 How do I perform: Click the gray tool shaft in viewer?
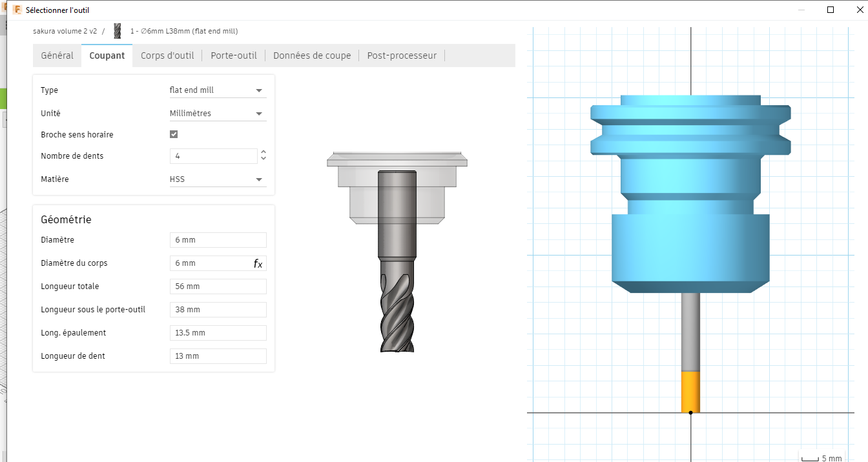point(690,332)
